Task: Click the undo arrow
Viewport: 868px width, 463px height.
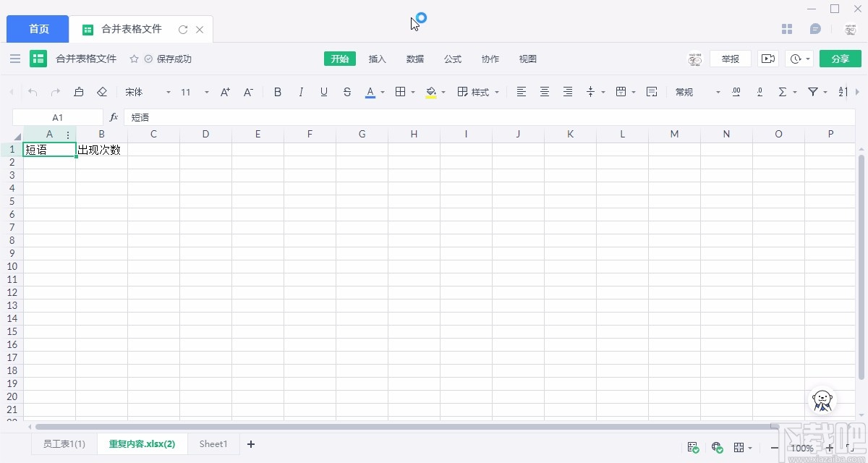Action: pos(33,92)
